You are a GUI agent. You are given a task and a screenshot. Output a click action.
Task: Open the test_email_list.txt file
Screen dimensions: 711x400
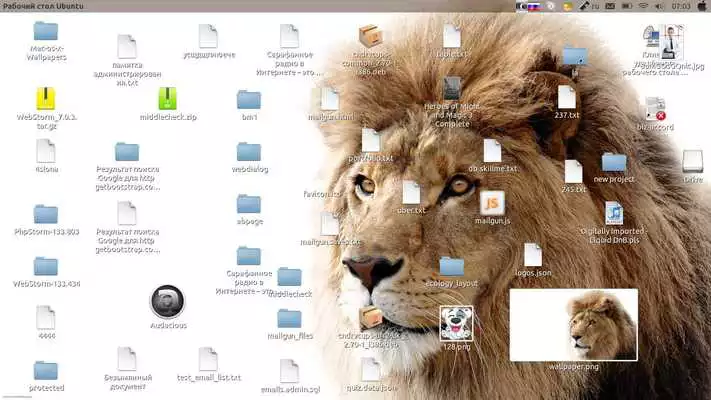208,359
